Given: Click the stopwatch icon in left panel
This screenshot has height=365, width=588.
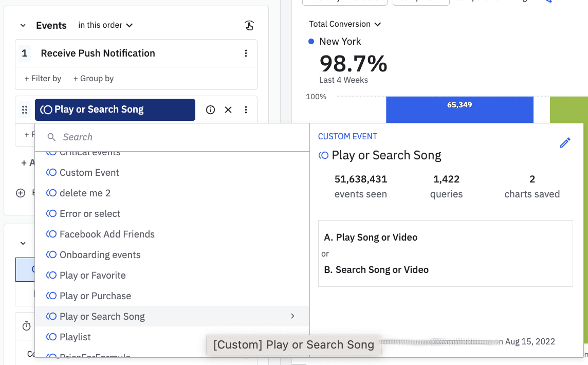Looking at the screenshot, I should pyautogui.click(x=26, y=326).
